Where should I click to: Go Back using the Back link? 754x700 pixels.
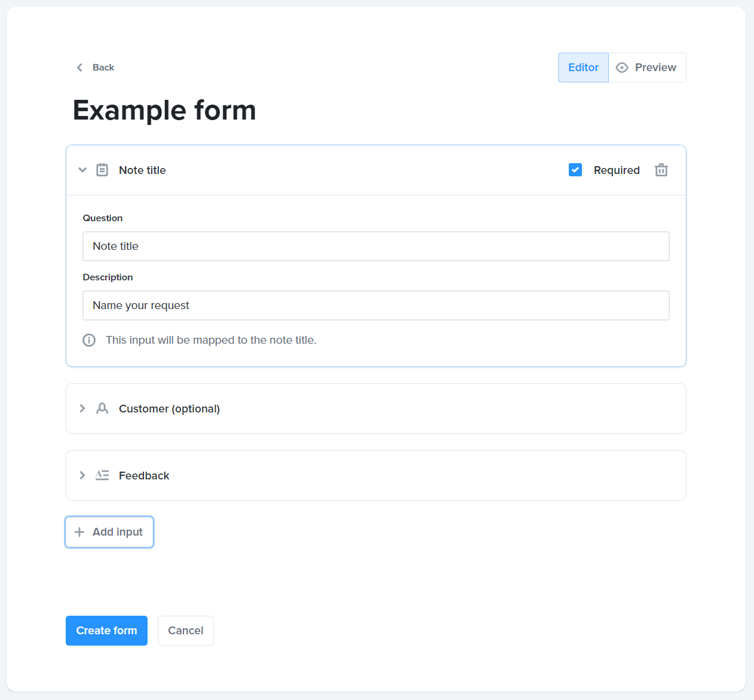(x=96, y=68)
